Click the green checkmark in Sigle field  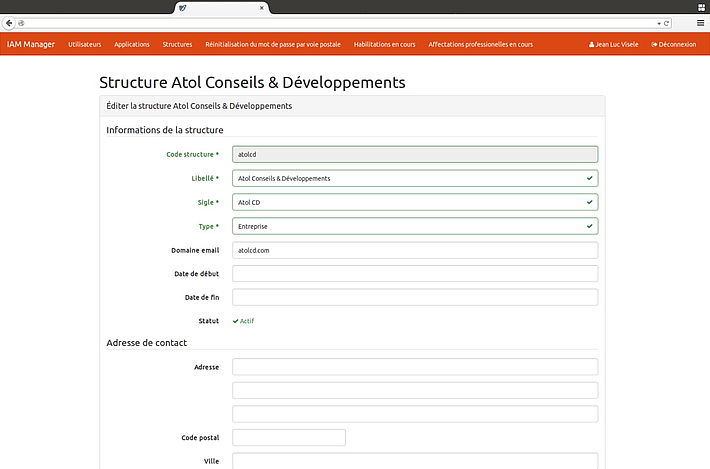(589, 202)
